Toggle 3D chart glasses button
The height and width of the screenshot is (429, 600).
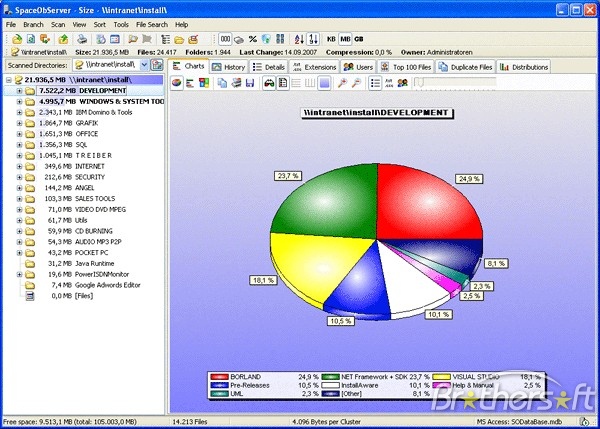coord(269,83)
